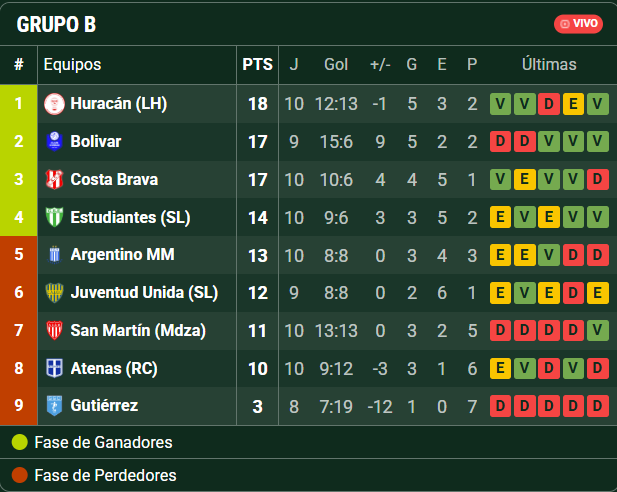The width and height of the screenshot is (617, 492).
Task: Select the Gol column header
Action: (x=336, y=65)
